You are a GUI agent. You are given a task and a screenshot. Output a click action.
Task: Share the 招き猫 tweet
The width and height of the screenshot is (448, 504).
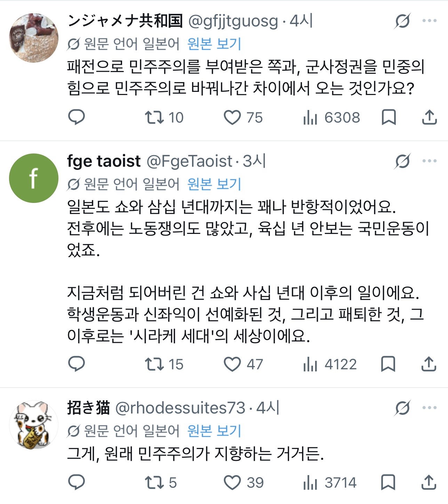[429, 482]
